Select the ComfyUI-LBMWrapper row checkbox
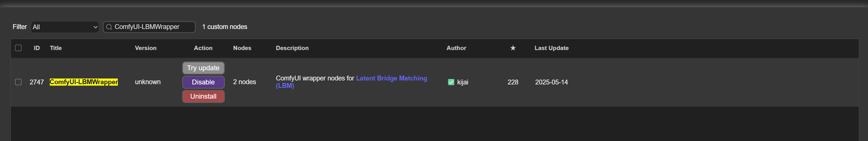 click(x=18, y=82)
